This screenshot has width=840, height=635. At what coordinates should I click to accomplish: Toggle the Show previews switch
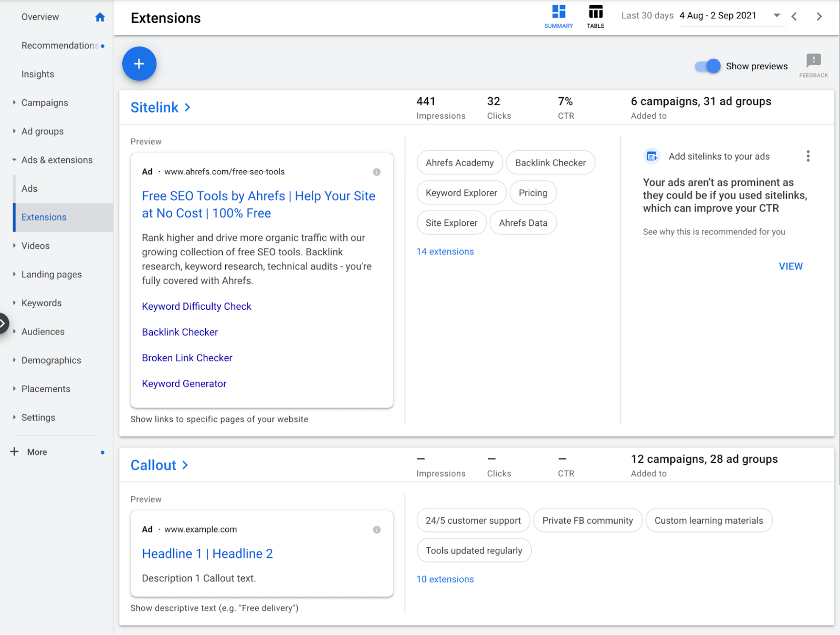tap(708, 66)
